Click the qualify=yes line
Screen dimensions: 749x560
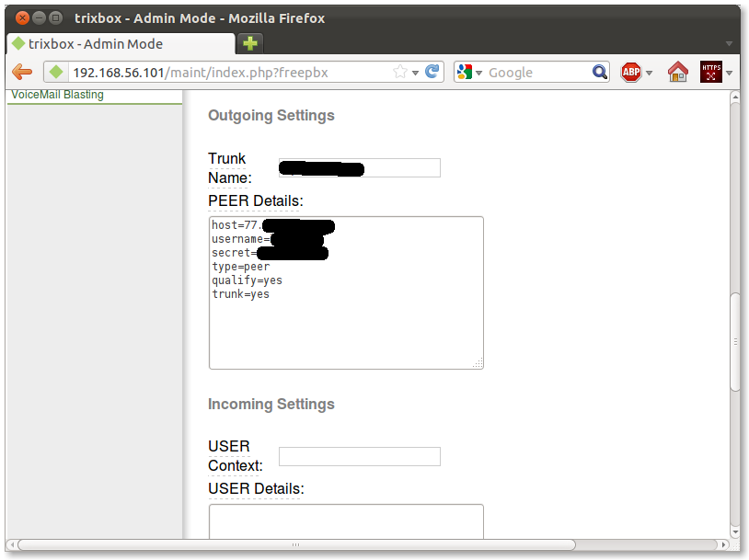[247, 280]
